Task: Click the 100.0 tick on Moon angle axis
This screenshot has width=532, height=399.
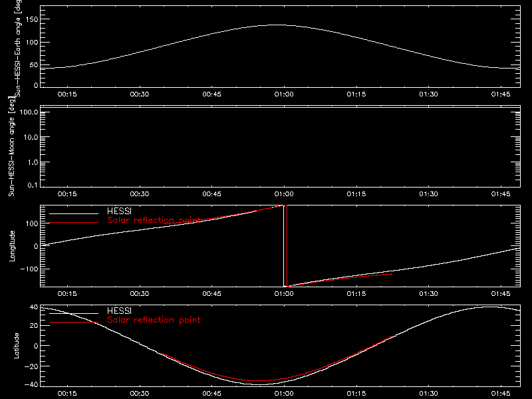Action: pyautogui.click(x=29, y=112)
